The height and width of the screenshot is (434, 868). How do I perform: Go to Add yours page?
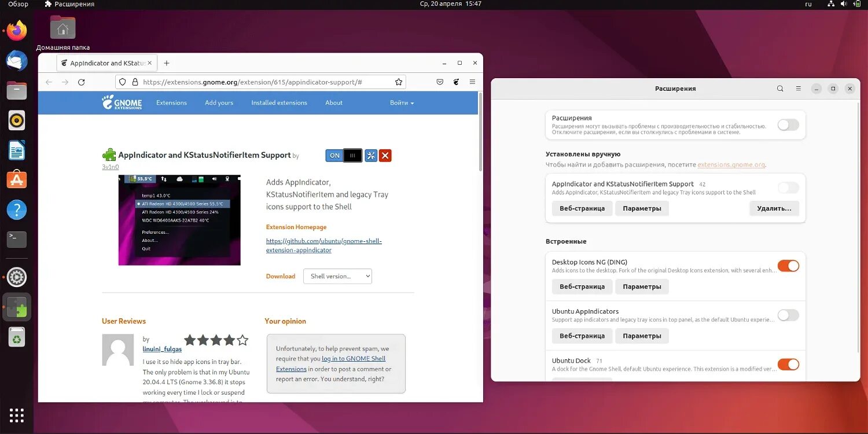(x=219, y=102)
